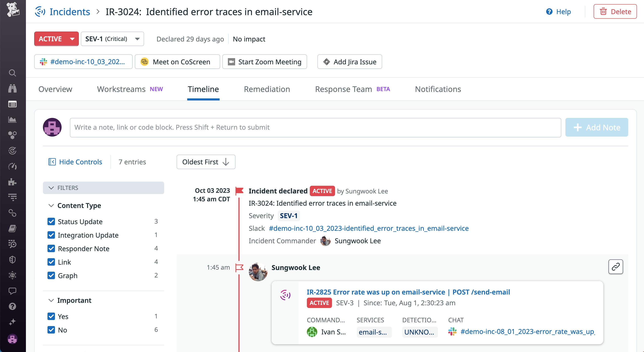
Task: Click the Start Zoom Meeting button
Action: pos(265,62)
